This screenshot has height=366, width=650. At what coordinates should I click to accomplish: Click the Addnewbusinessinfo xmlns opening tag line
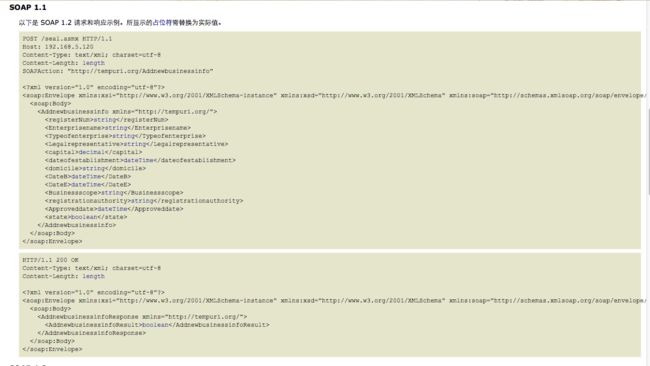pyautogui.click(x=127, y=111)
